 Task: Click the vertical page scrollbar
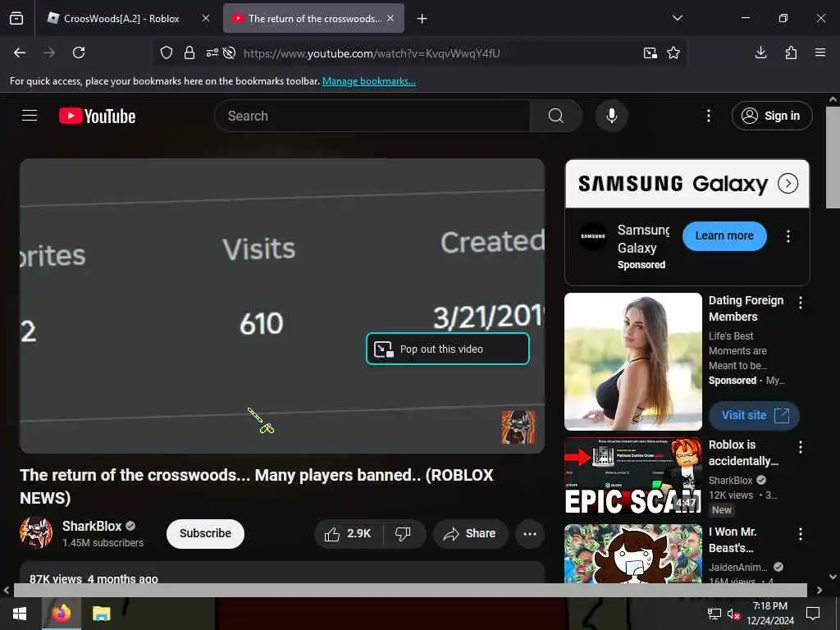pos(833,157)
